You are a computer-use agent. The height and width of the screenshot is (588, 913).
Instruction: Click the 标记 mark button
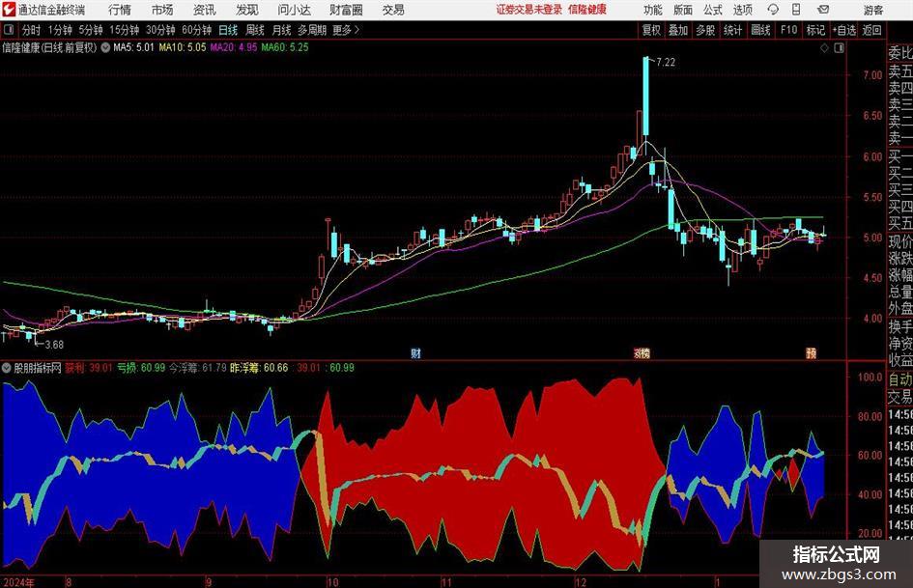click(815, 30)
